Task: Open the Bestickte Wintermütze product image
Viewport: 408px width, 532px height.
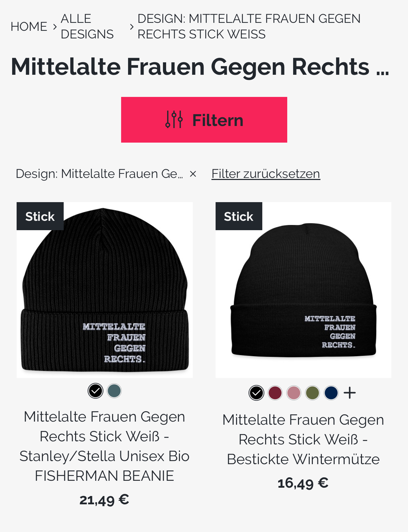Action: coord(303,290)
